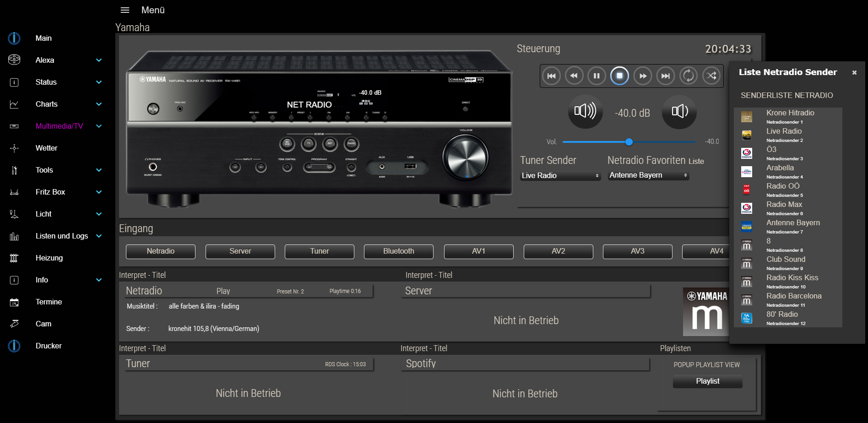The height and width of the screenshot is (423, 868).
Task: Pause playback button
Action: tap(597, 76)
